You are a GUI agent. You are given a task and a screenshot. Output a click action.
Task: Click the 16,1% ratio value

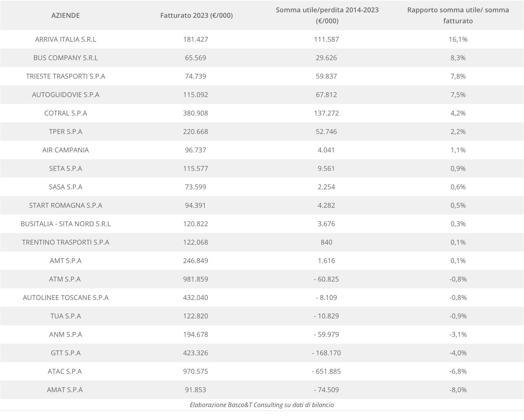[x=458, y=39]
